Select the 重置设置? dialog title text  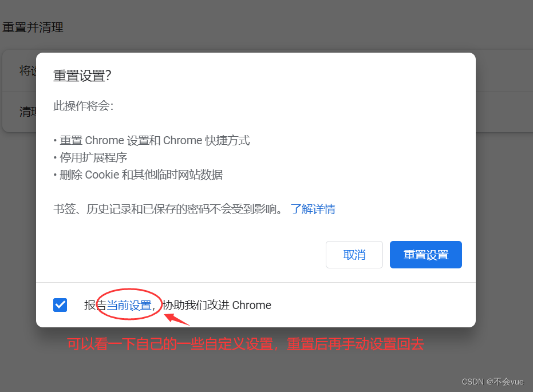pyautogui.click(x=82, y=76)
